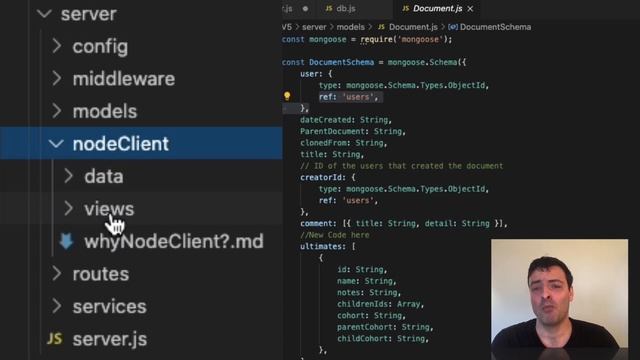
Task: Select the config folder label
Action: click(100, 47)
